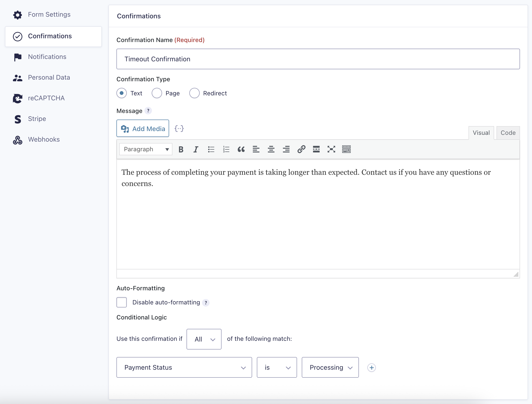Screen dimensions: 532x404
Task: Open the Processing value dropdown
Action: pyautogui.click(x=330, y=367)
